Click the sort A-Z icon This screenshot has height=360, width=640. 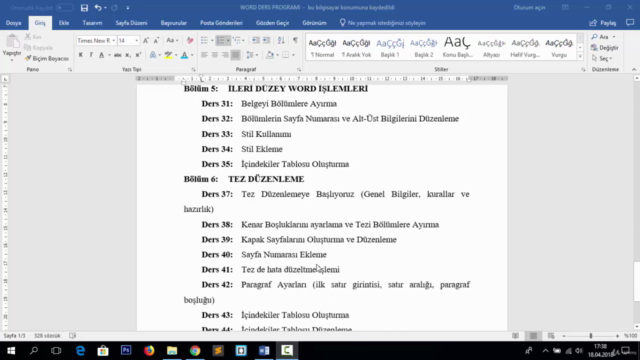(281, 40)
